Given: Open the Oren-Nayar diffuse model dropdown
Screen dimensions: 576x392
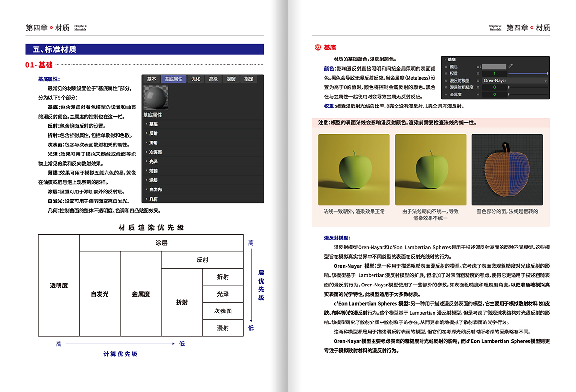Looking at the screenshot, I should point(515,81).
